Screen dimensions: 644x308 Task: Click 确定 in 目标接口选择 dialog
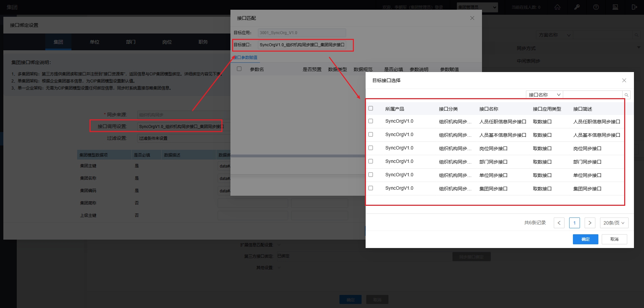(586, 239)
